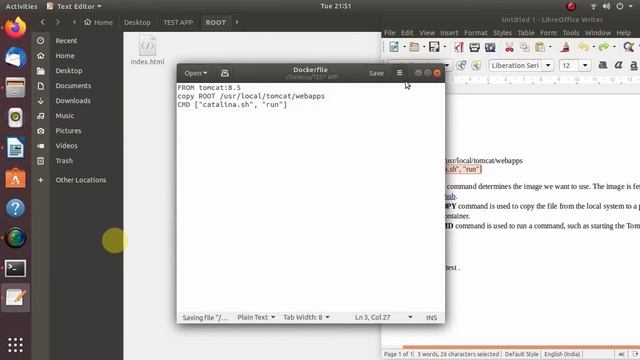This screenshot has width=640, height=360.
Task: Click the Save button in Dockerfile editor
Action: (376, 73)
